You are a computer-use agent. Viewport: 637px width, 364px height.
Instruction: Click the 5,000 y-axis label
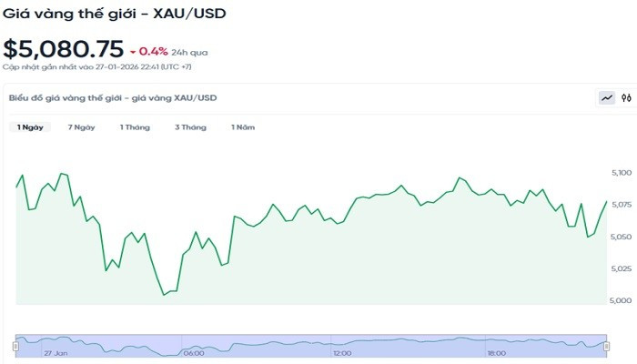click(621, 300)
